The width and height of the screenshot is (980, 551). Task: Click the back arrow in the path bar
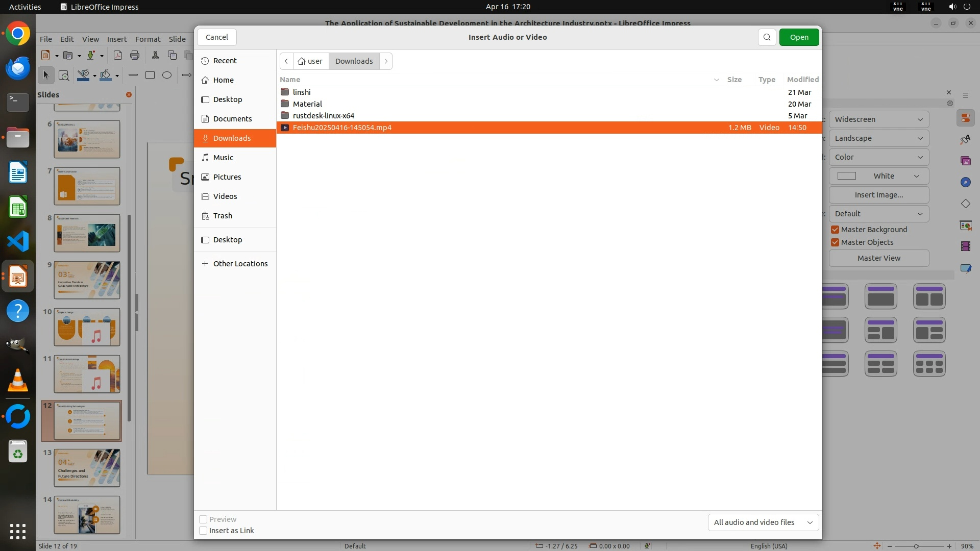(286, 61)
